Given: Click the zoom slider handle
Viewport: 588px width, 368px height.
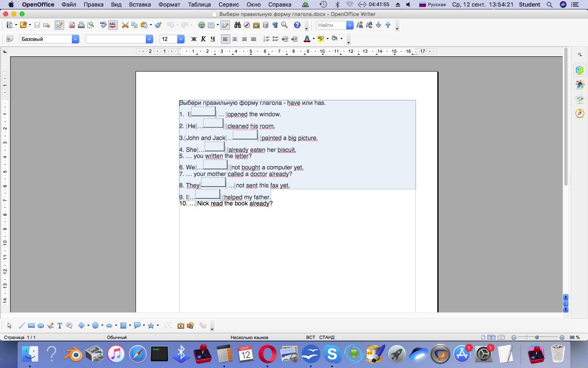Looking at the screenshot, I should pos(537,338).
